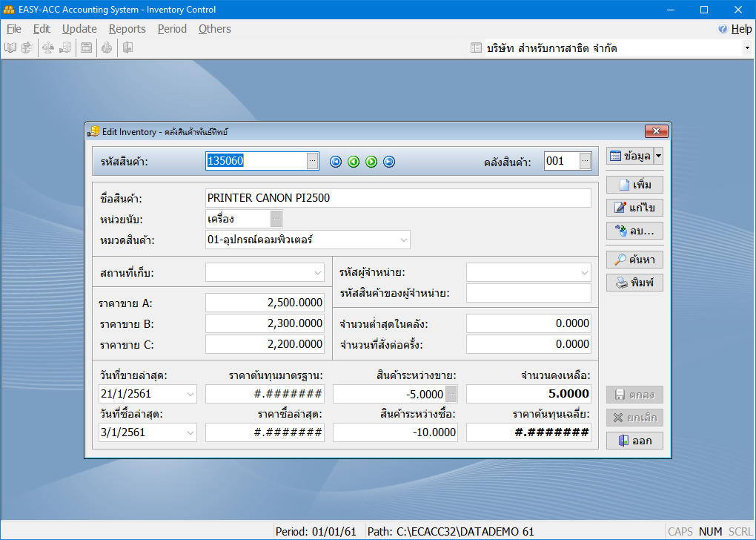
Task: Go to the previous inventory record
Action: pyautogui.click(x=354, y=162)
